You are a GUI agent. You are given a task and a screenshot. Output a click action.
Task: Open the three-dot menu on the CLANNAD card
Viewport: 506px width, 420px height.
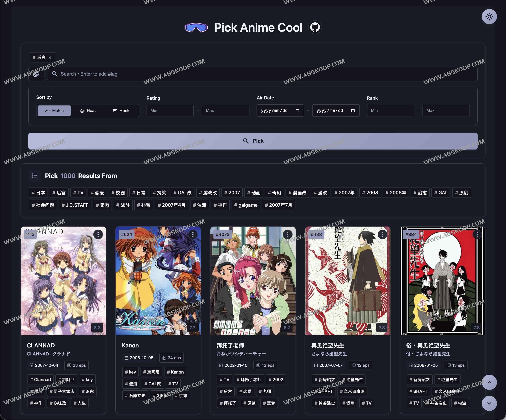tap(98, 234)
